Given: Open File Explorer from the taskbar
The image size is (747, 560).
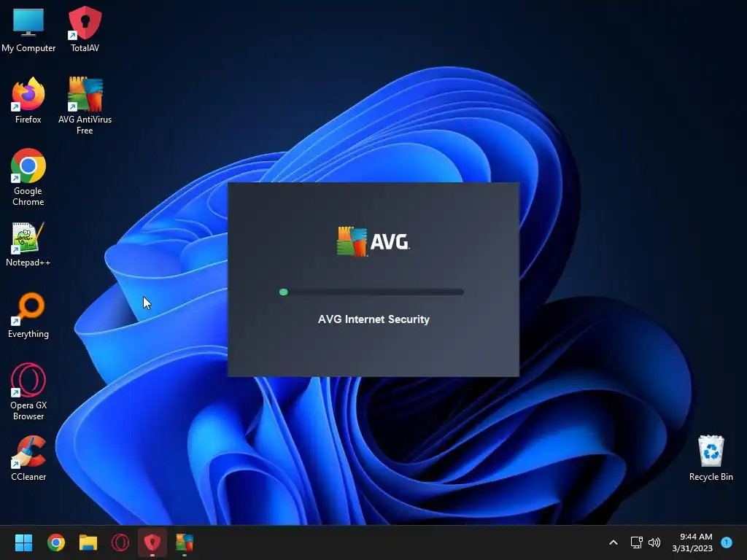Looking at the screenshot, I should click(88, 542).
